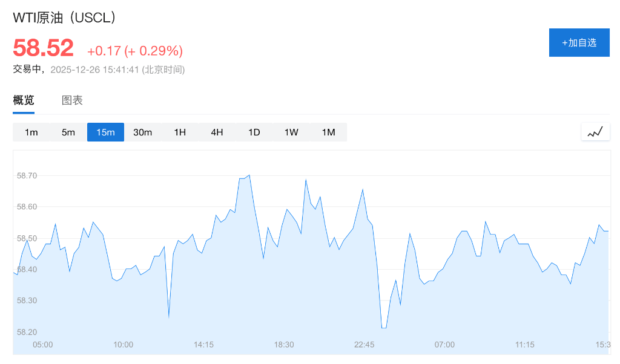
Task: Click the 58.70 price axis label
Action: 27,176
